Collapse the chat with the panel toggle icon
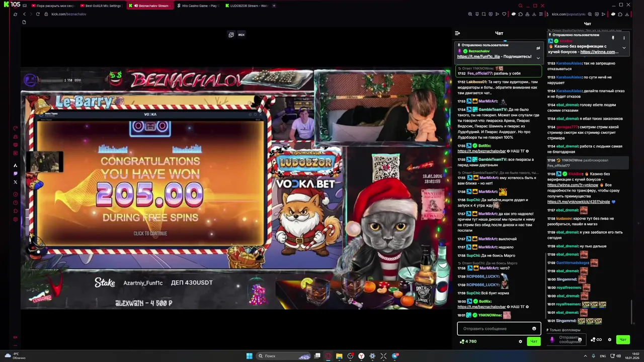This screenshot has width=644, height=362. [457, 33]
